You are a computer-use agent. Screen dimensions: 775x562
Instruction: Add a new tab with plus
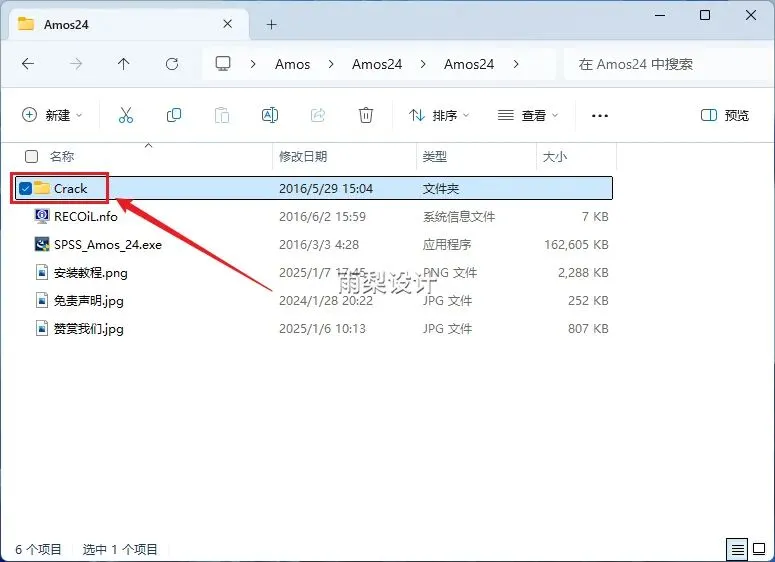[x=271, y=24]
